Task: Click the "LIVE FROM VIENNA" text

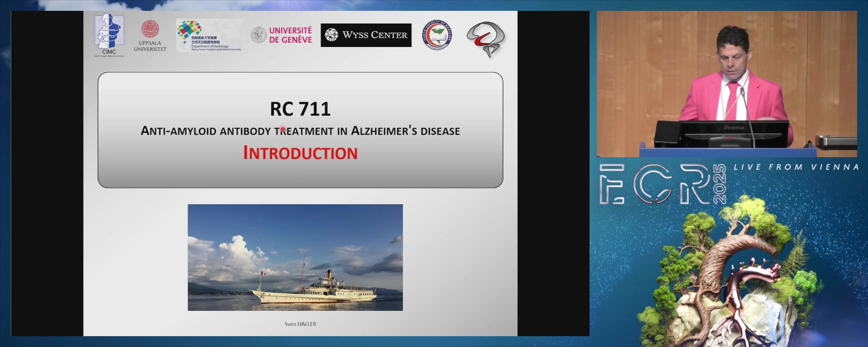Action: [796, 167]
